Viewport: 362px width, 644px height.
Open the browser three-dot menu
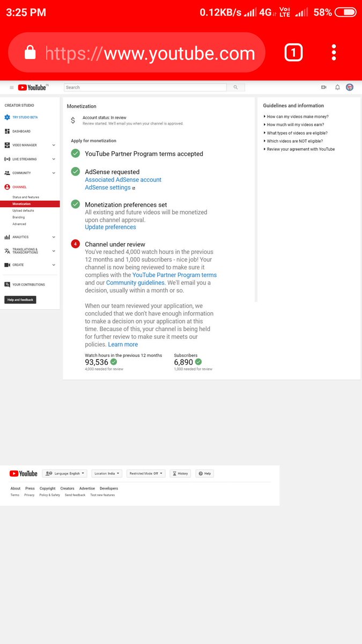[x=334, y=52]
